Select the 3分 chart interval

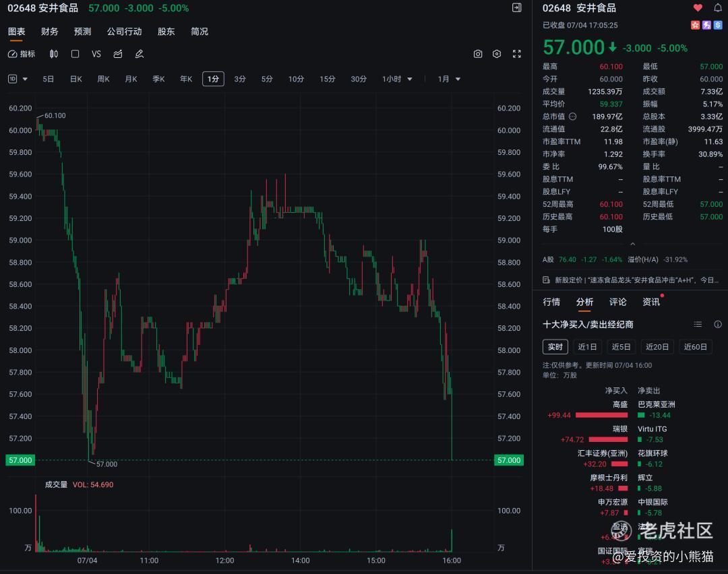tap(240, 79)
